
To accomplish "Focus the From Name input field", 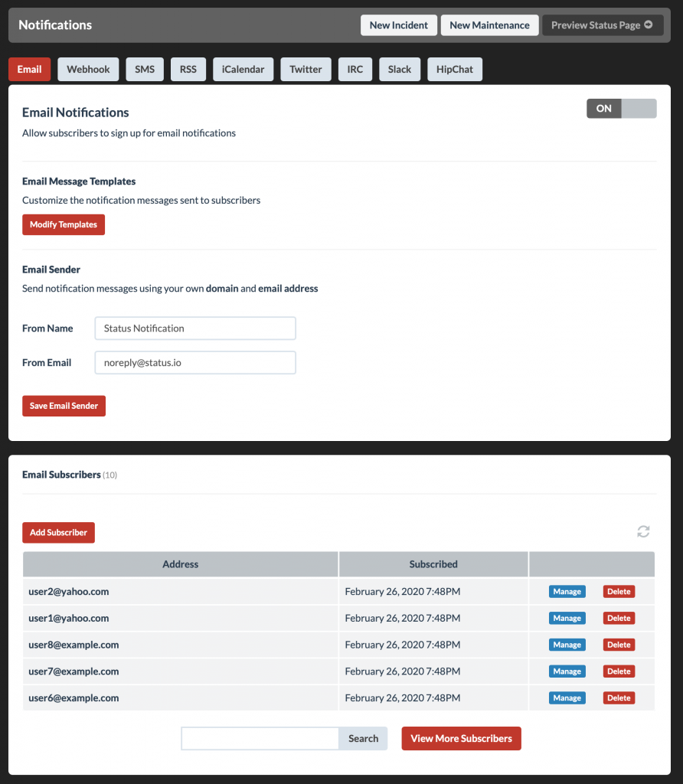I will (x=195, y=328).
